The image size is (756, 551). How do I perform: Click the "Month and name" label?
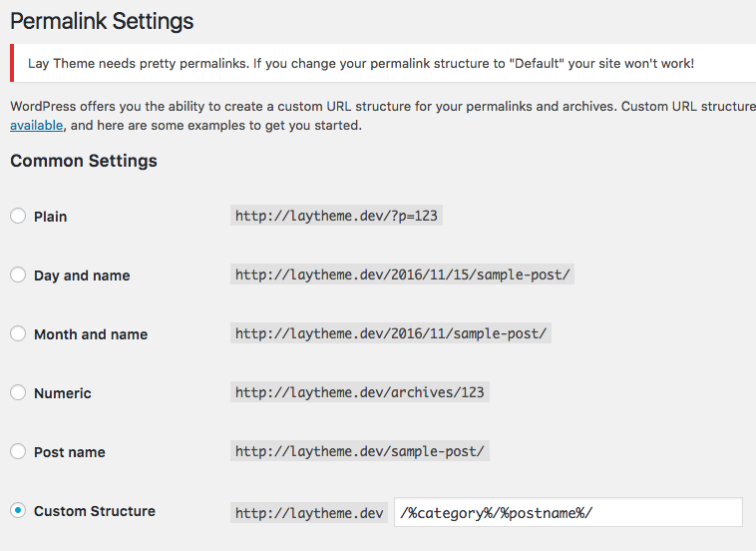(x=90, y=334)
